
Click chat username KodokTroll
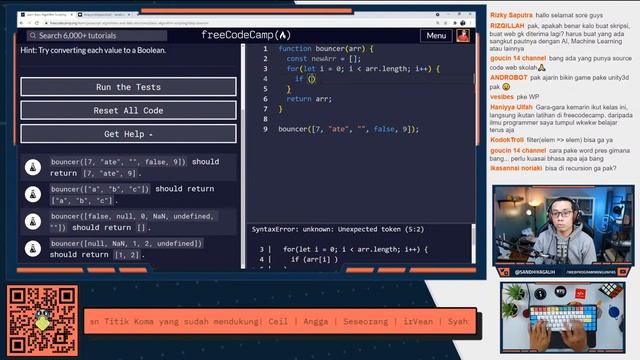(507, 140)
